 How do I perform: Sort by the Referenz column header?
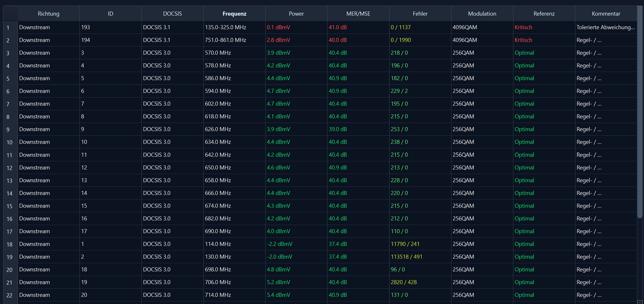pyautogui.click(x=544, y=14)
